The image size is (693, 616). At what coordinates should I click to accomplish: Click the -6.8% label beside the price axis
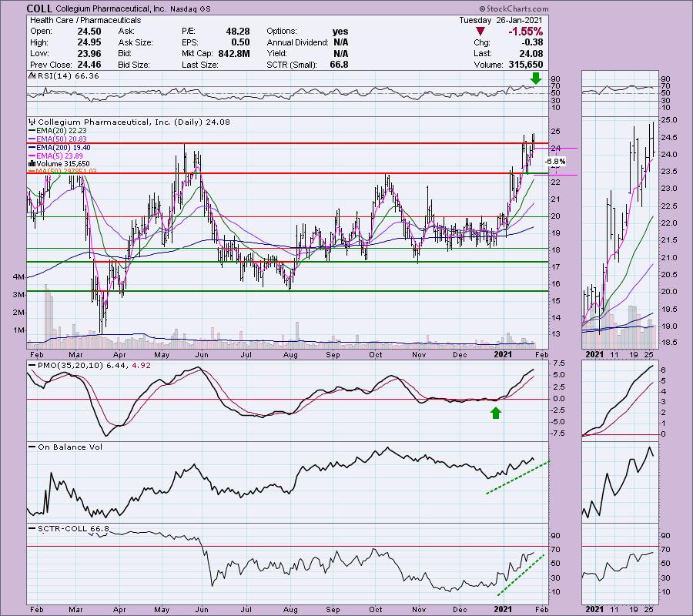pyautogui.click(x=555, y=162)
